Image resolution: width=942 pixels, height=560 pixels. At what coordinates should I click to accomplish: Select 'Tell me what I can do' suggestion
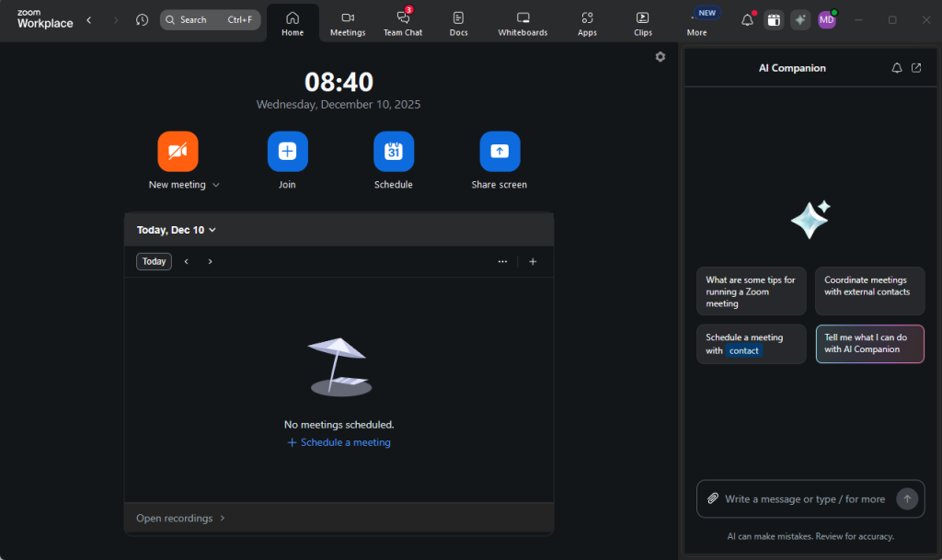[x=869, y=343]
